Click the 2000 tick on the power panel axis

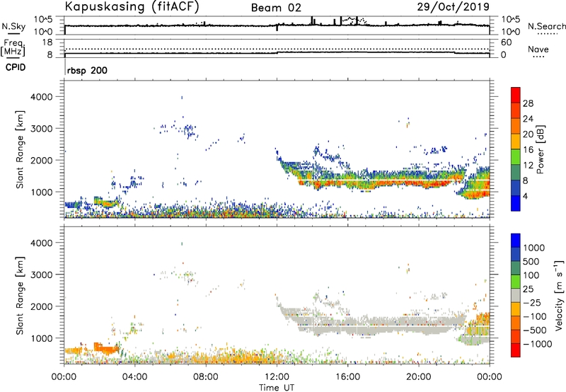click(42, 160)
